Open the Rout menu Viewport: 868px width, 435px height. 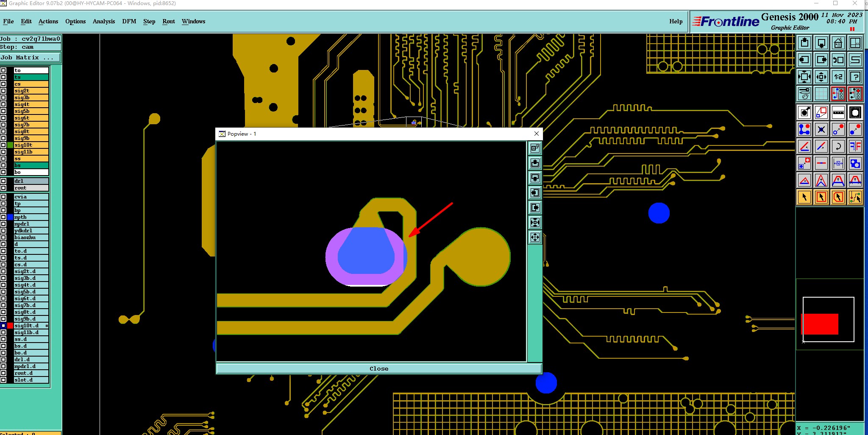click(169, 21)
